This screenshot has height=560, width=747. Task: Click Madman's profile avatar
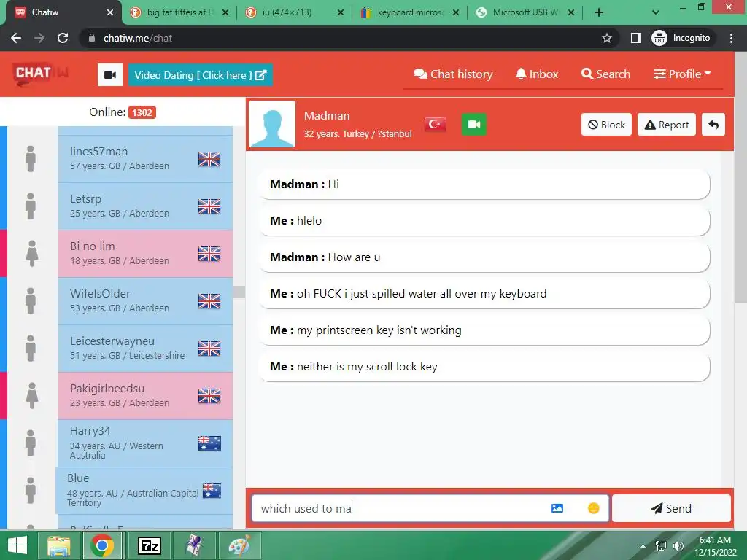click(x=272, y=124)
